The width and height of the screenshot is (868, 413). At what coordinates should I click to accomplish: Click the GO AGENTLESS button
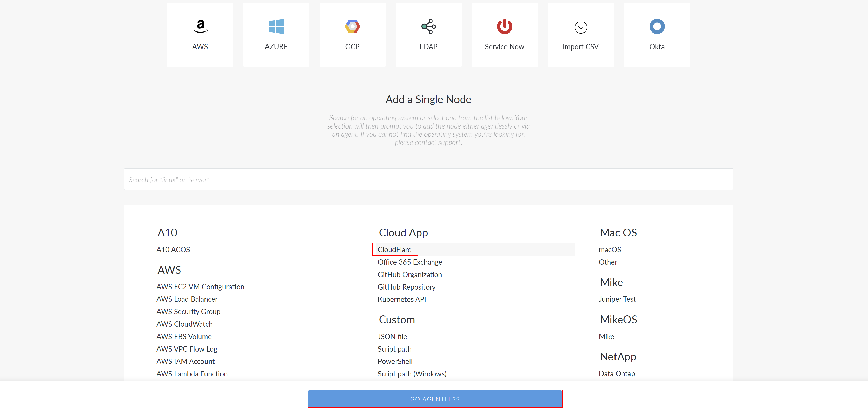435,399
